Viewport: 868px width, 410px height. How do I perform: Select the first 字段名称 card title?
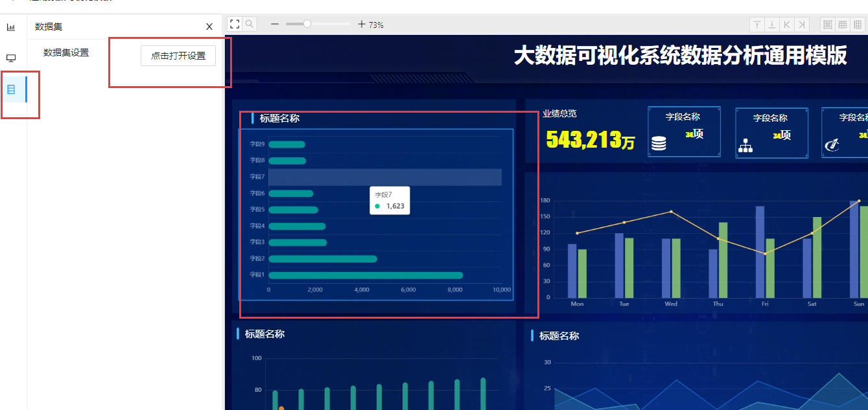click(x=683, y=117)
